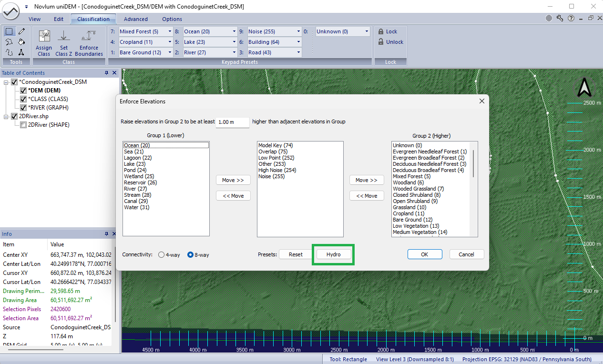Open the Advanced ribbon tab

136,19
